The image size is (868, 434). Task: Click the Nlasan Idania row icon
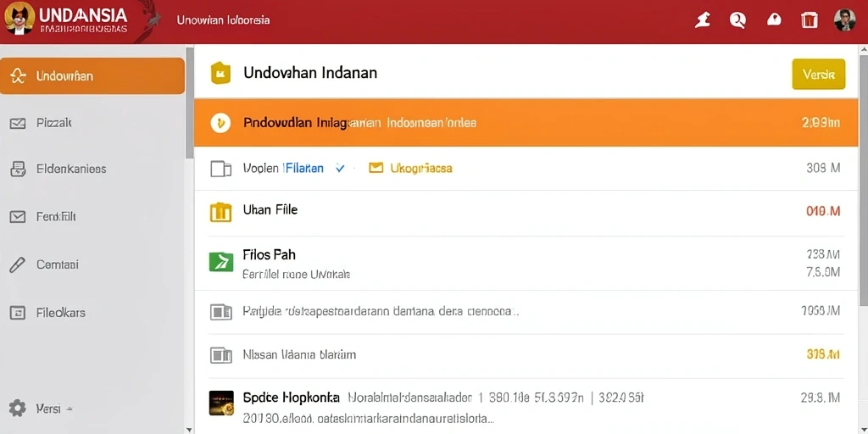coord(221,355)
